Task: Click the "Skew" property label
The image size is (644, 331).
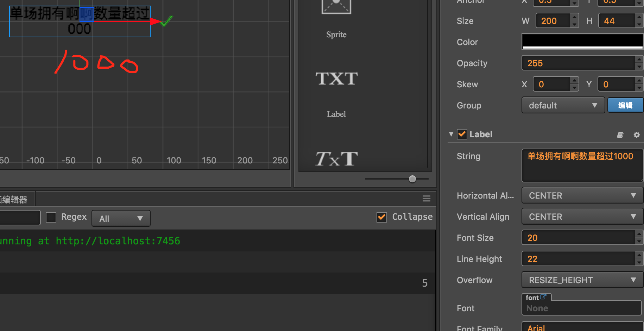Action: tap(467, 84)
